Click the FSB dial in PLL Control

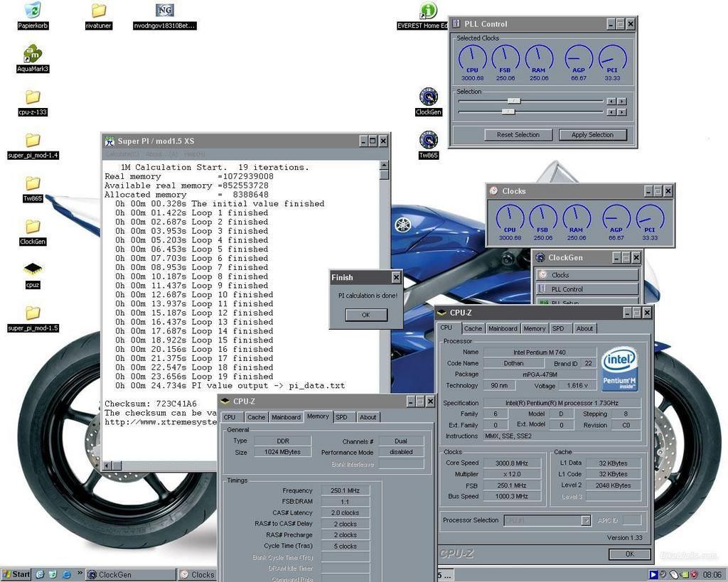(505, 60)
